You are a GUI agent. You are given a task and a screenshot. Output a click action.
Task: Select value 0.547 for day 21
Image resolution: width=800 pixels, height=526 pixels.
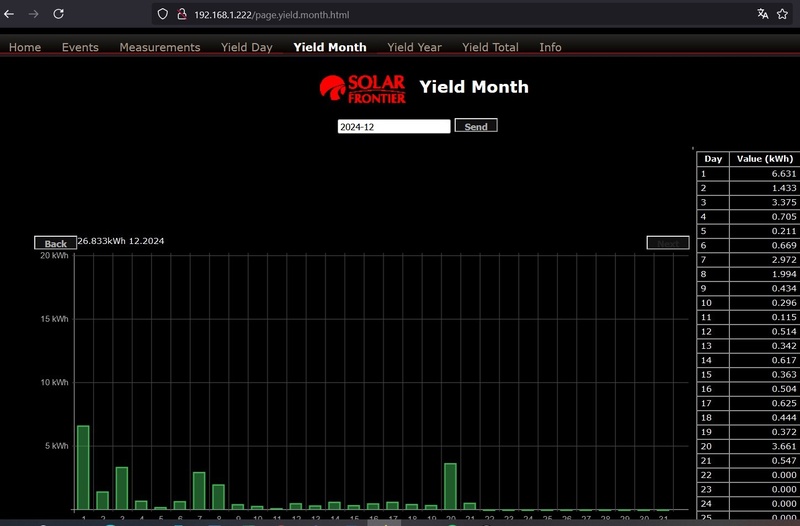pos(784,460)
